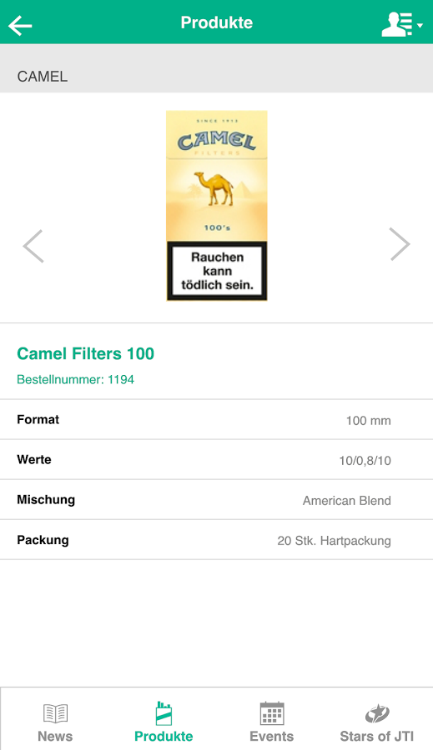Tap the News book icon

pyautogui.click(x=56, y=713)
